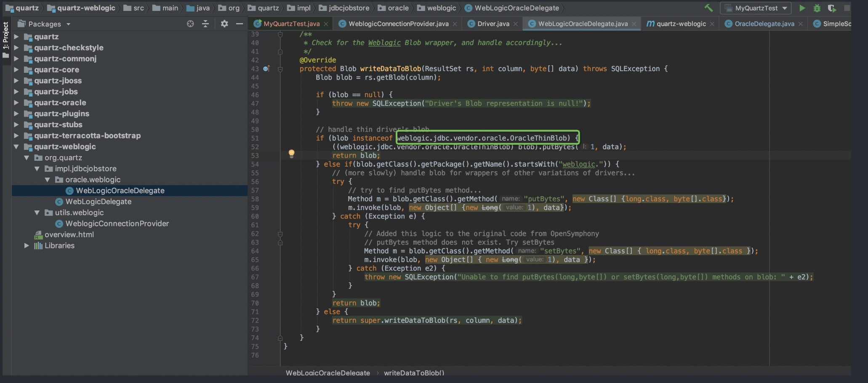Open Packages panel settings gear
This screenshot has height=383, width=868.
224,24
